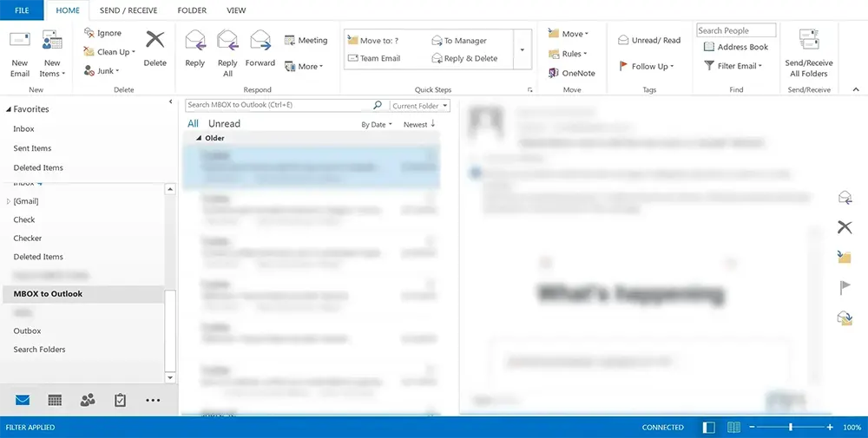Open the Check folder
The image size is (868, 438).
pyautogui.click(x=23, y=219)
